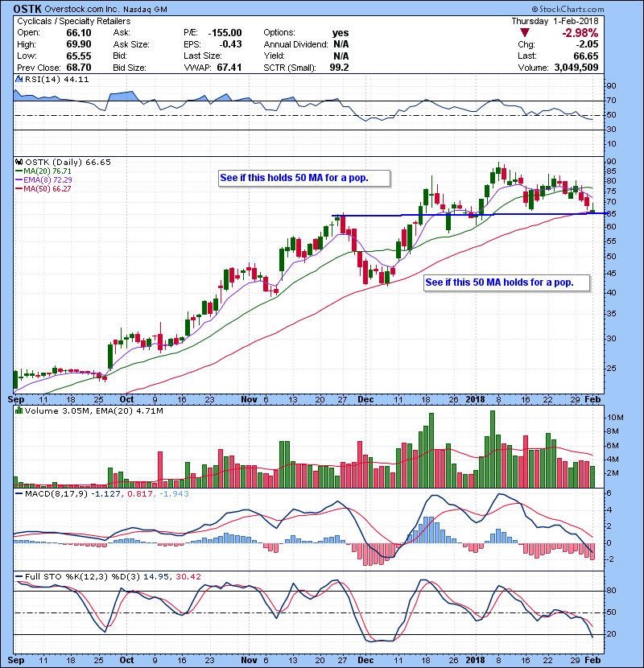Click the Cyclicals / Specialty Retailers sector label

[74, 21]
